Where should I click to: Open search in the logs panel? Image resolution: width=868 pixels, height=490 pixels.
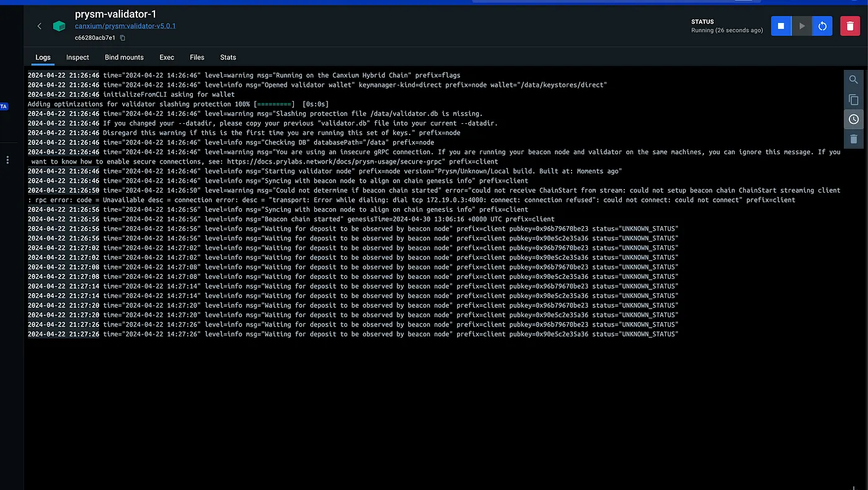pyautogui.click(x=854, y=80)
